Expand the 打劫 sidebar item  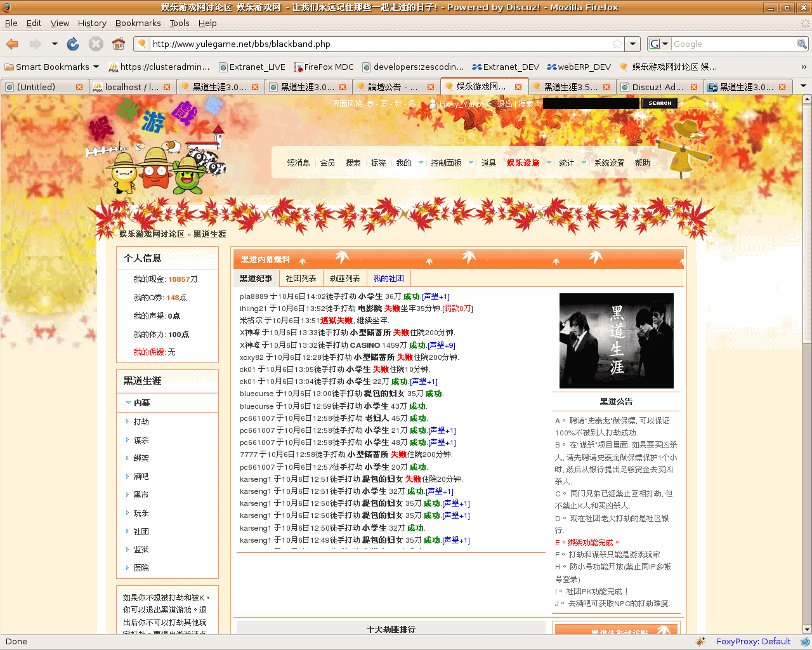pos(141,422)
